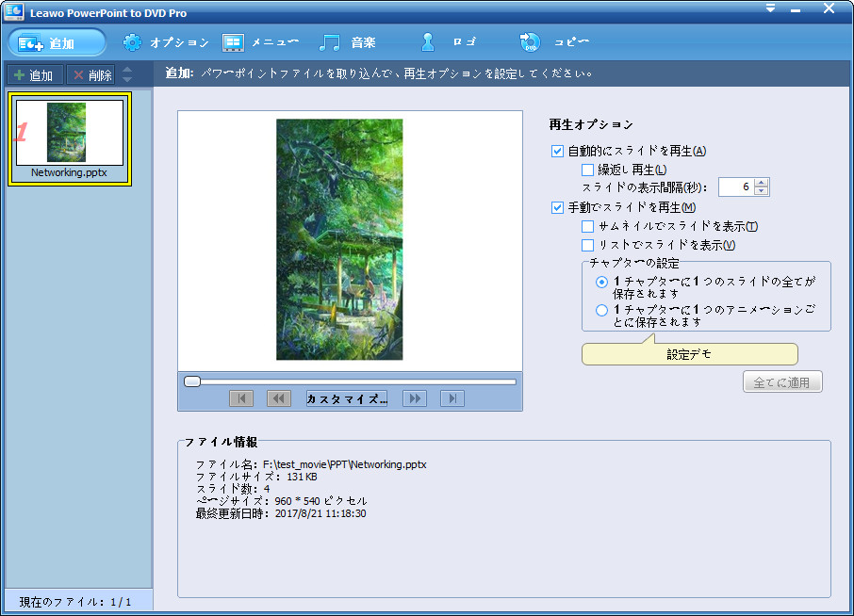The image size is (854, 616).
Task: Minimize the Leawo window
Action: click(x=797, y=9)
